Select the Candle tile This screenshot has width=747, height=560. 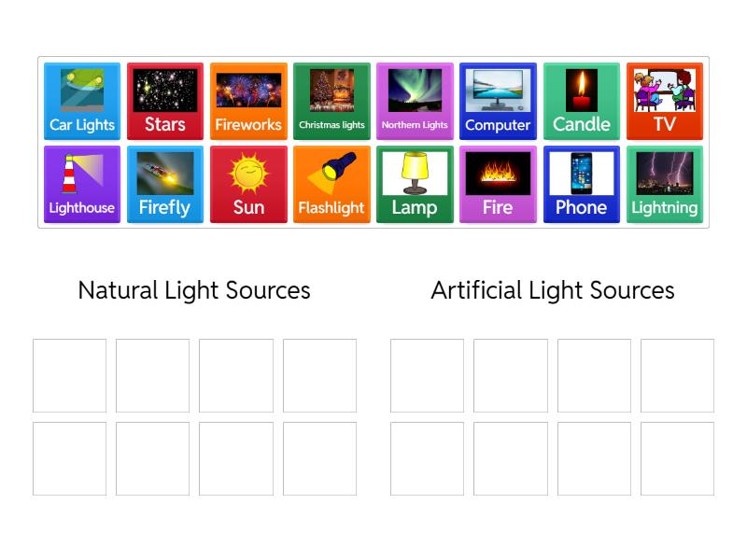tap(581, 101)
